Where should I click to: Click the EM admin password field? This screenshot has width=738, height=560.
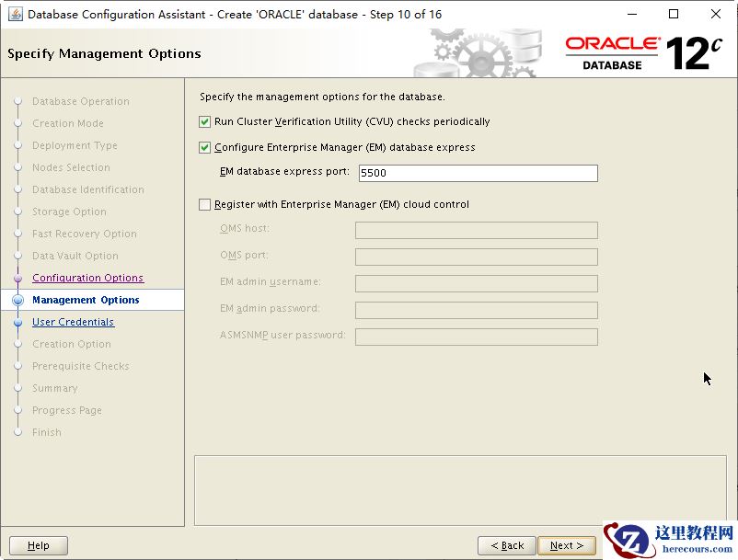pyautogui.click(x=477, y=310)
